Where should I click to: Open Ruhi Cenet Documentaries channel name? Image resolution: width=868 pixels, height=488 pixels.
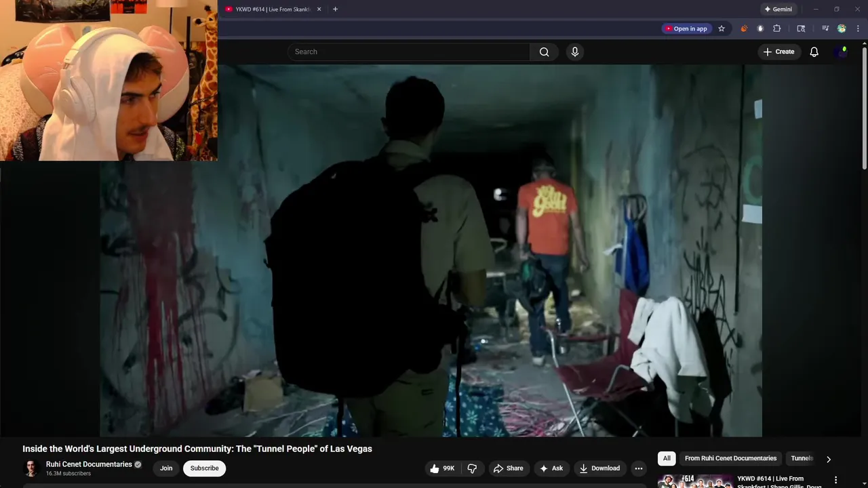(x=89, y=464)
